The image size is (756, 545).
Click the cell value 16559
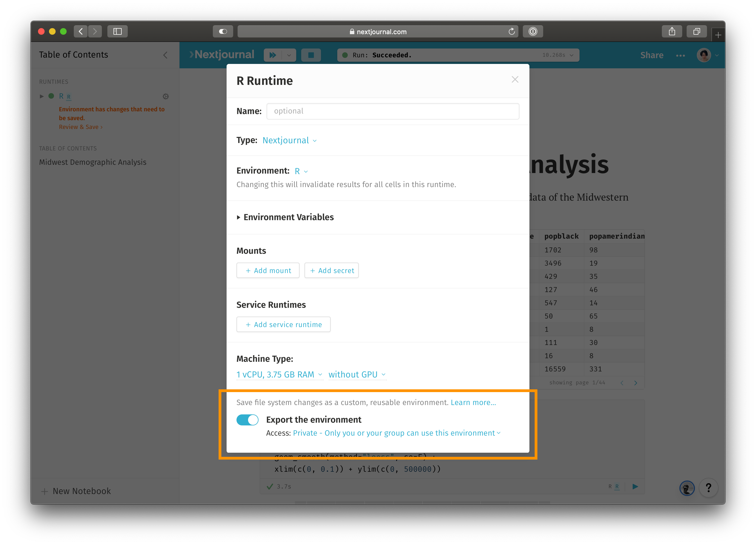coord(555,369)
